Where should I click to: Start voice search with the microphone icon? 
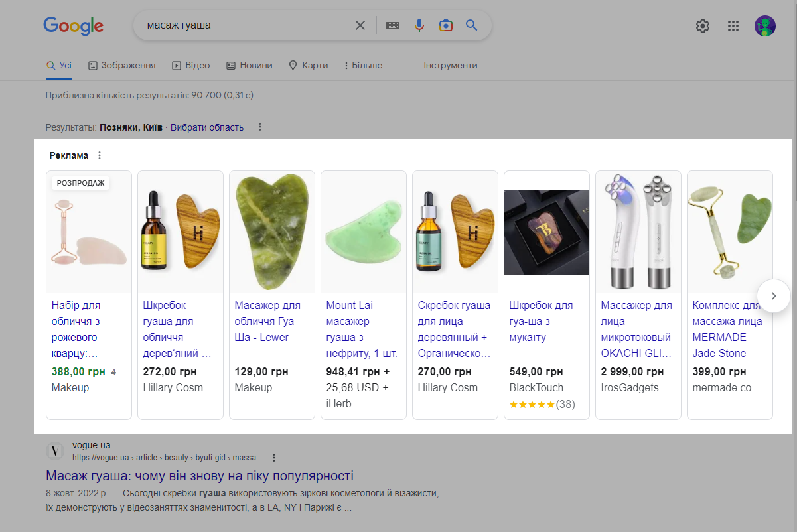[x=419, y=25]
